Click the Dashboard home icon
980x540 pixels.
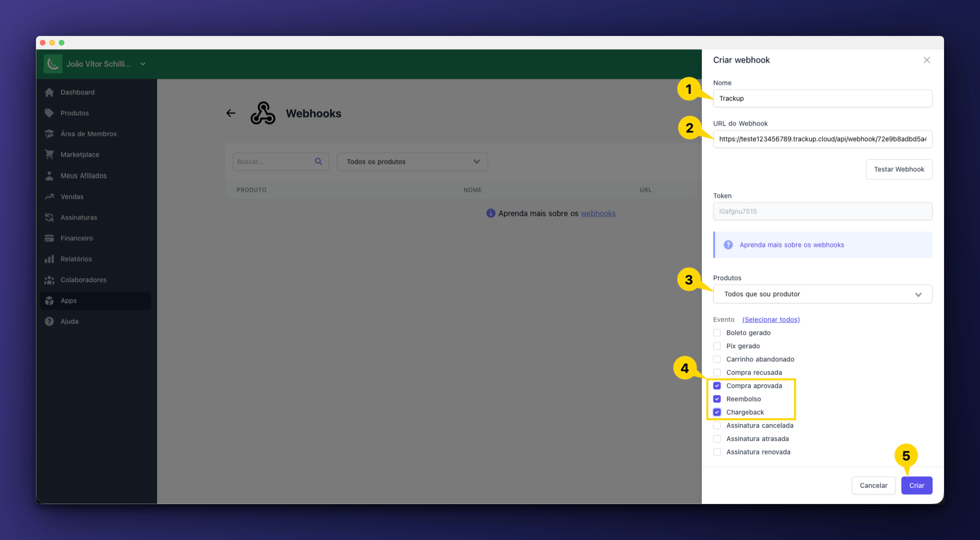tap(49, 92)
